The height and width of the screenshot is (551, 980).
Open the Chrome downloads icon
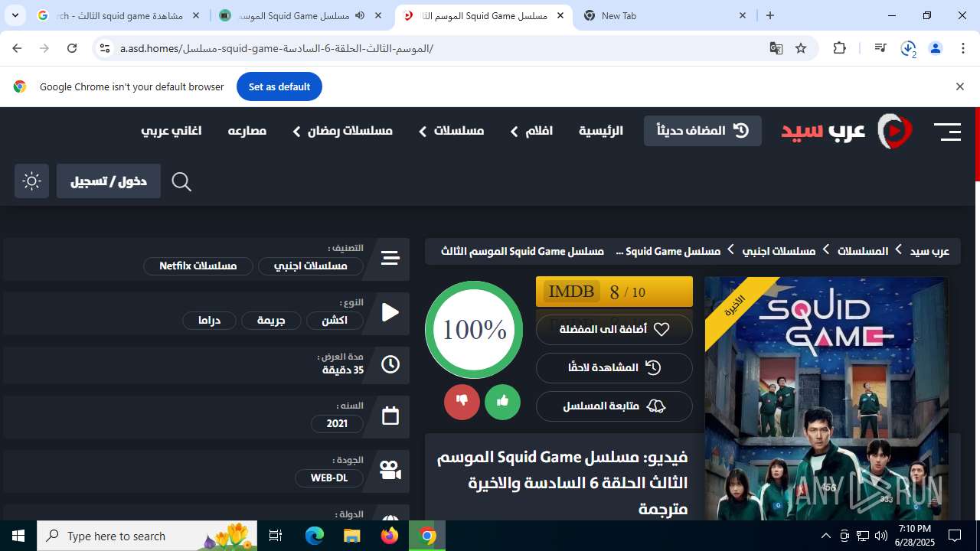908,48
